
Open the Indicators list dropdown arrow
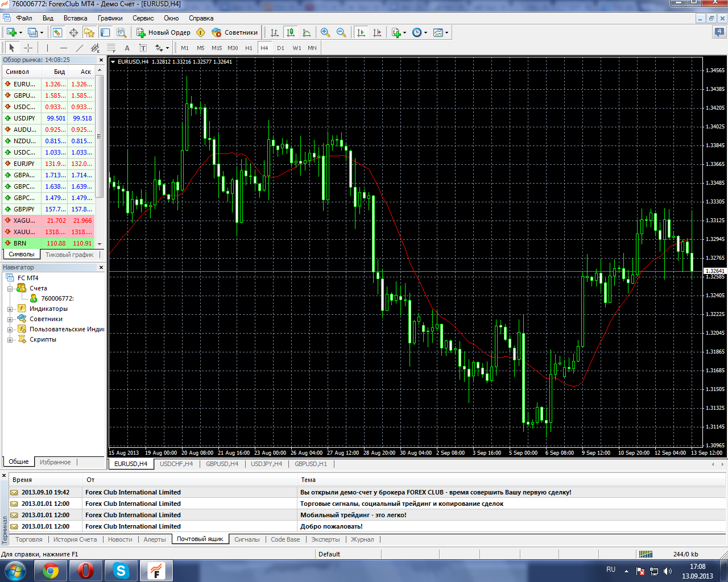[x=404, y=32]
